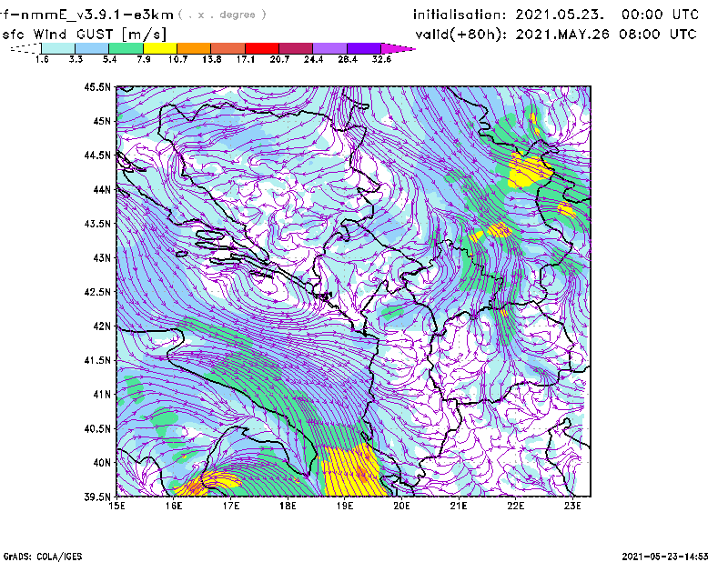
Task: Click the "20E" longitude label
Action: (401, 506)
